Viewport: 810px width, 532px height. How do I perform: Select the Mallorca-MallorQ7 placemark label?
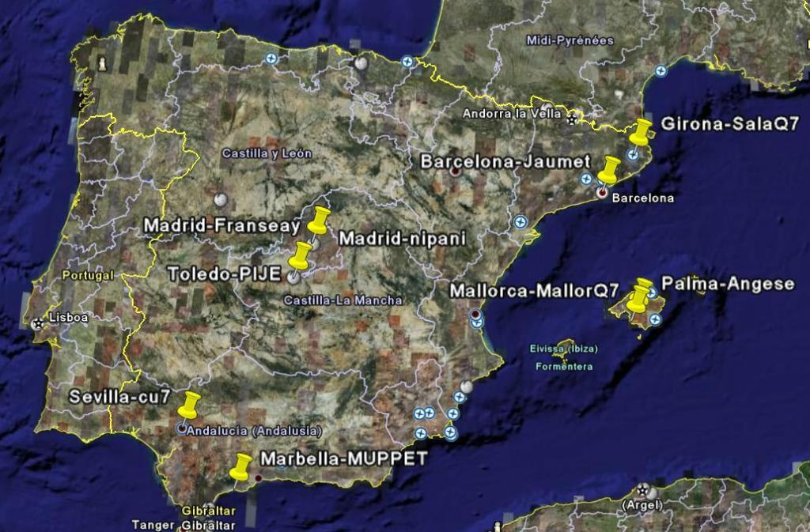(534, 291)
